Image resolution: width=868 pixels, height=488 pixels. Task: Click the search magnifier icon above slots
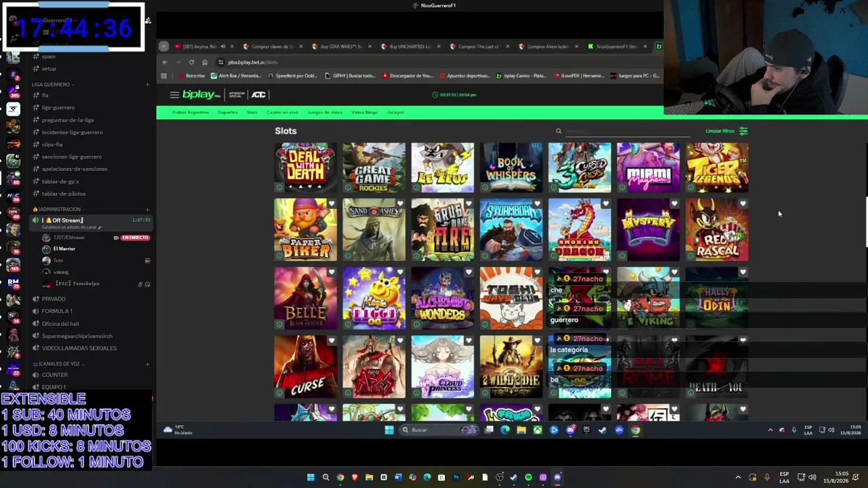tap(559, 131)
